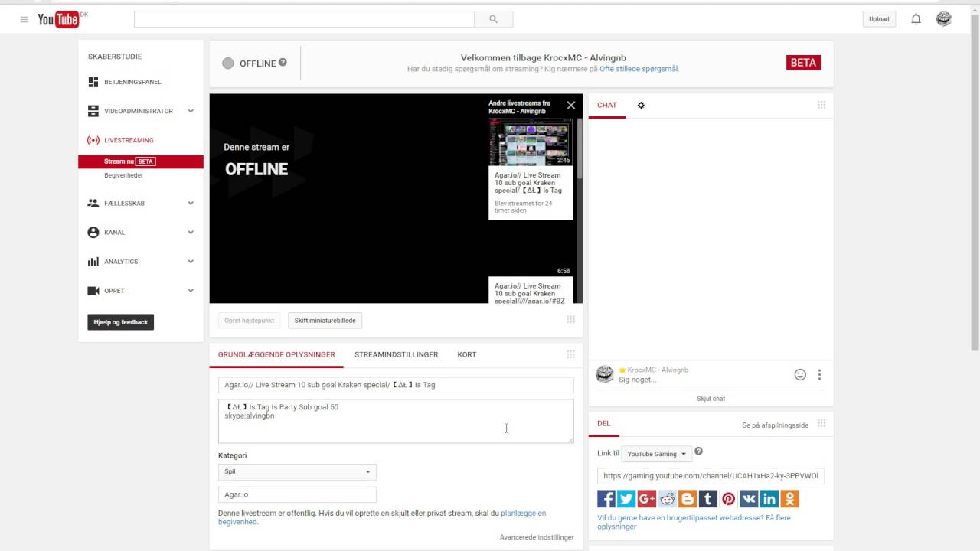Open the YouTube Gaming link dropdown
This screenshot has width=980, height=551.
[x=657, y=454]
